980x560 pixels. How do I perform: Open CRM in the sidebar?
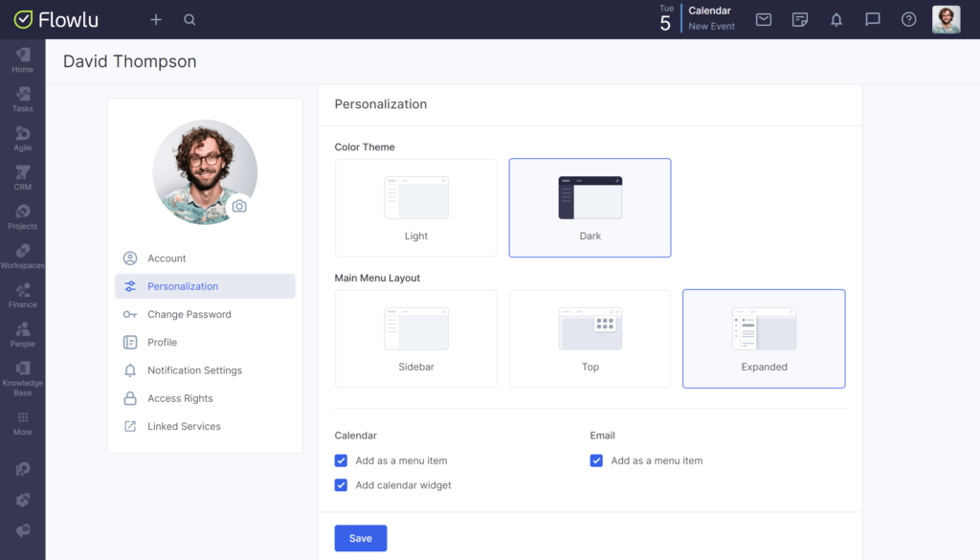23,179
